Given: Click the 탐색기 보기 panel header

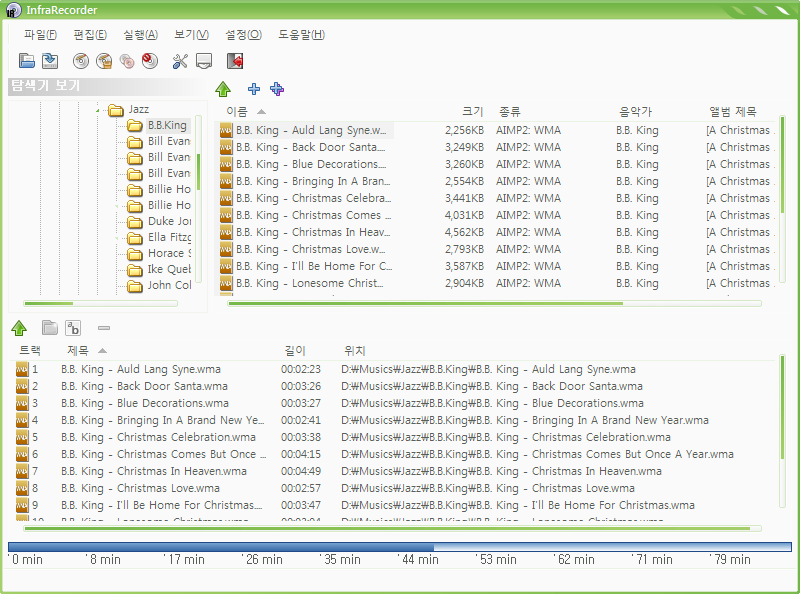Looking at the screenshot, I should pyautogui.click(x=107, y=86).
